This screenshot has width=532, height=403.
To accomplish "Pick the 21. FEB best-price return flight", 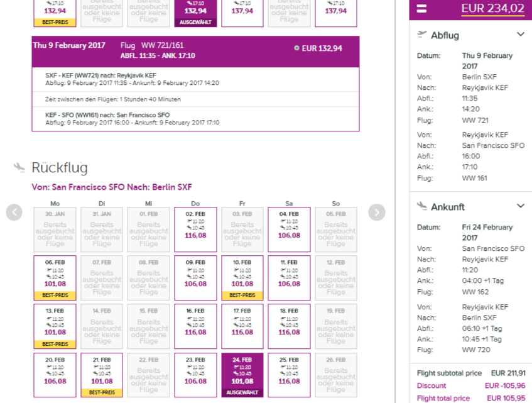I will (x=102, y=375).
